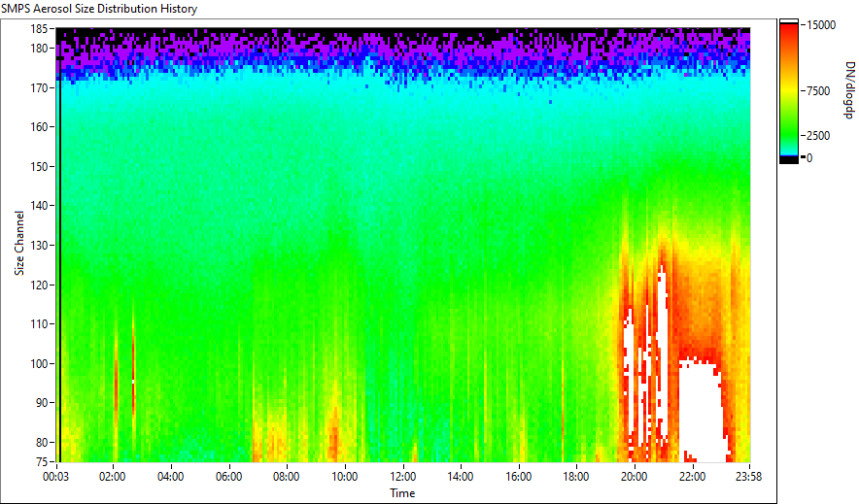The height and width of the screenshot is (504, 859).
Task: Click the 2500 color scale label
Action: 818,136
